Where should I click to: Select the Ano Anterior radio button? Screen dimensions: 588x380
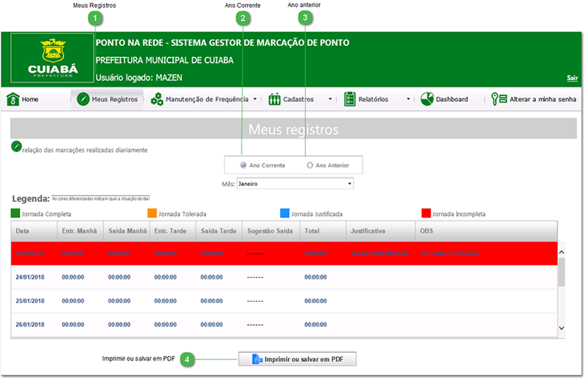[x=310, y=165]
